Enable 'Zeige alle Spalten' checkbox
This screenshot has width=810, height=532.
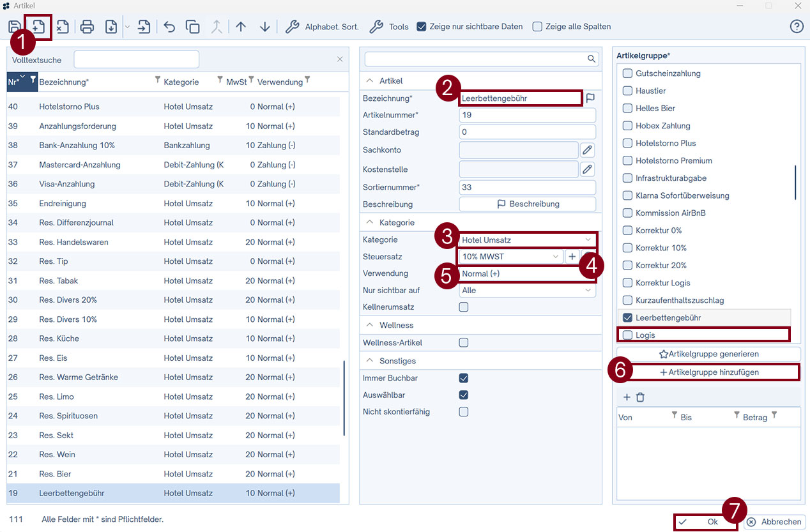(538, 27)
